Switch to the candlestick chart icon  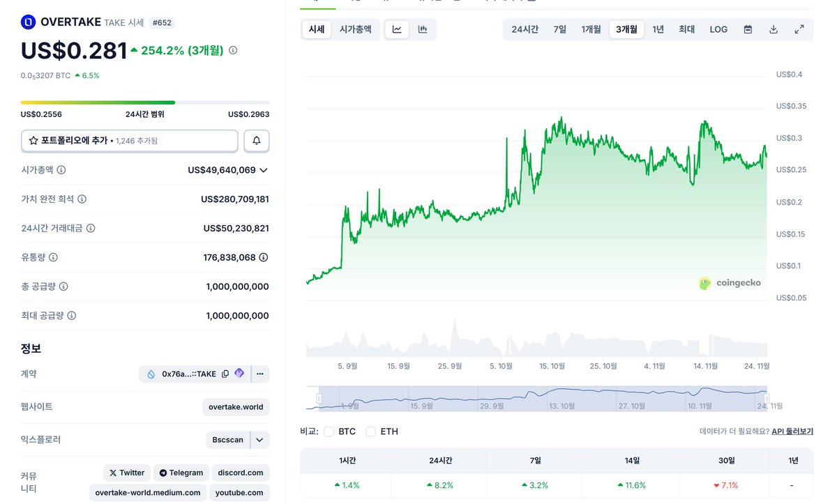coord(423,29)
